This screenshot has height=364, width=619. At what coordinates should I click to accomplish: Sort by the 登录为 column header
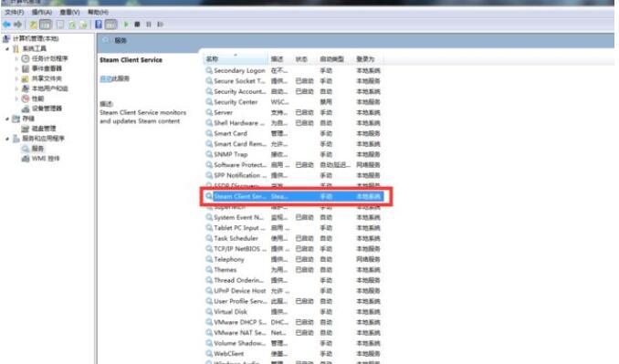pos(368,59)
